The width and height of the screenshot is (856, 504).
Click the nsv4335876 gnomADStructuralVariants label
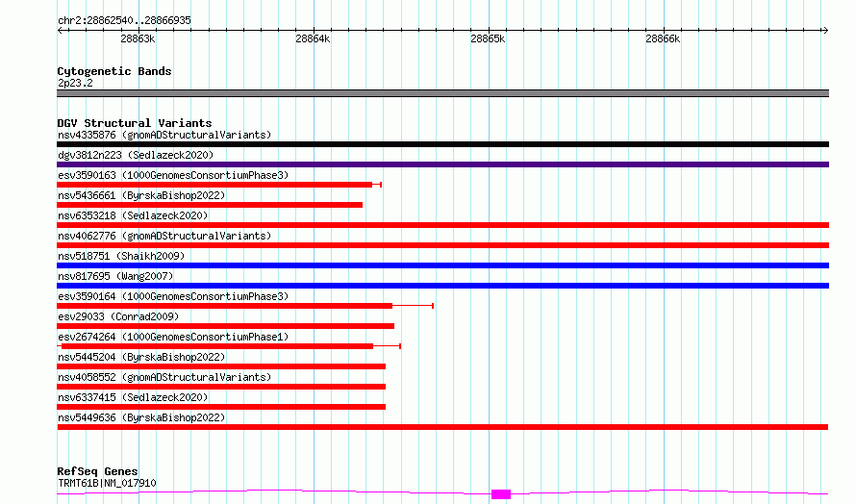tap(164, 135)
